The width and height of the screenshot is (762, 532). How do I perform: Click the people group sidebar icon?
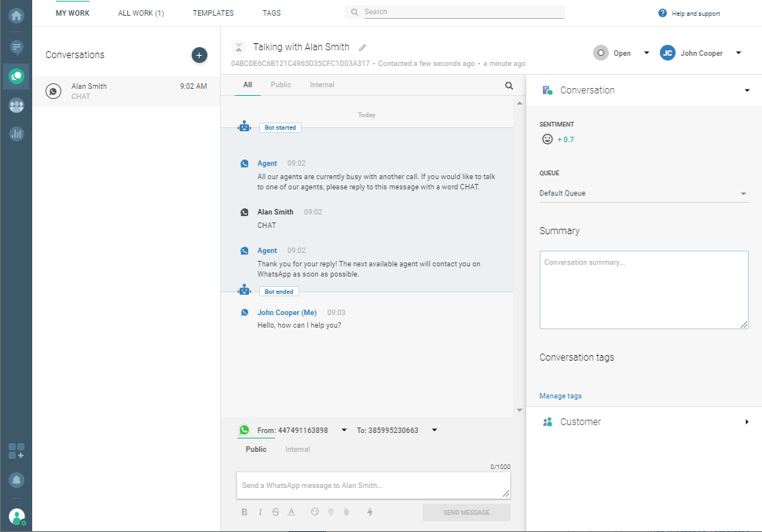click(16, 105)
